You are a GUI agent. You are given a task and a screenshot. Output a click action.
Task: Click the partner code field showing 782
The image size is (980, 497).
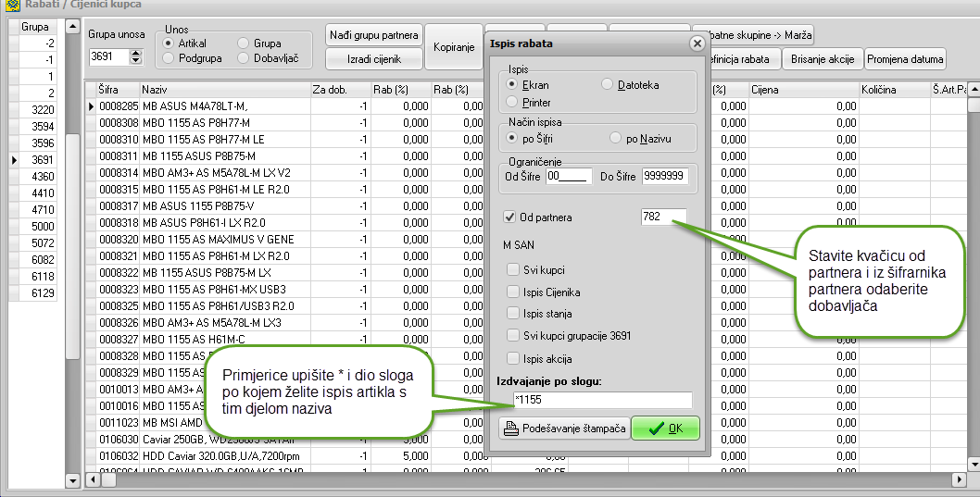pos(663,217)
